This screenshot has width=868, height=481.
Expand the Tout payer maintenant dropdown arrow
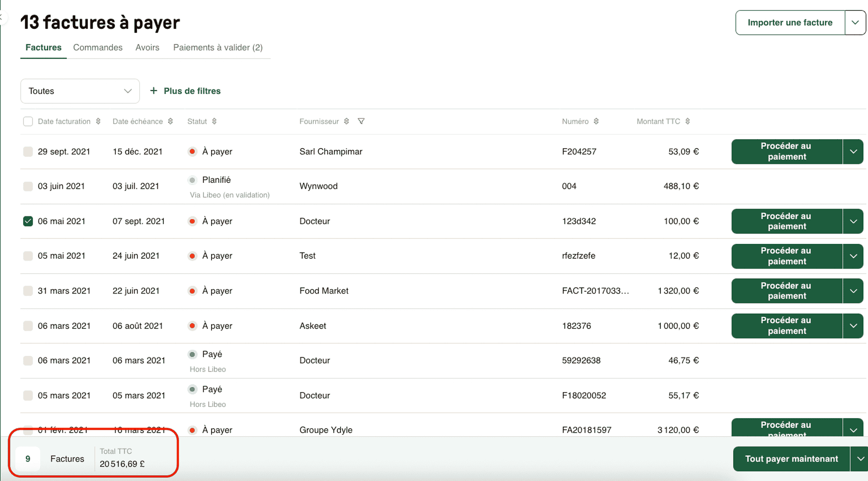860,459
